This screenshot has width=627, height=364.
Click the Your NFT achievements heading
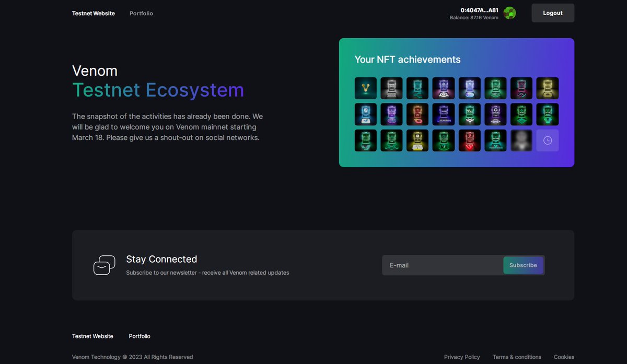(408, 60)
